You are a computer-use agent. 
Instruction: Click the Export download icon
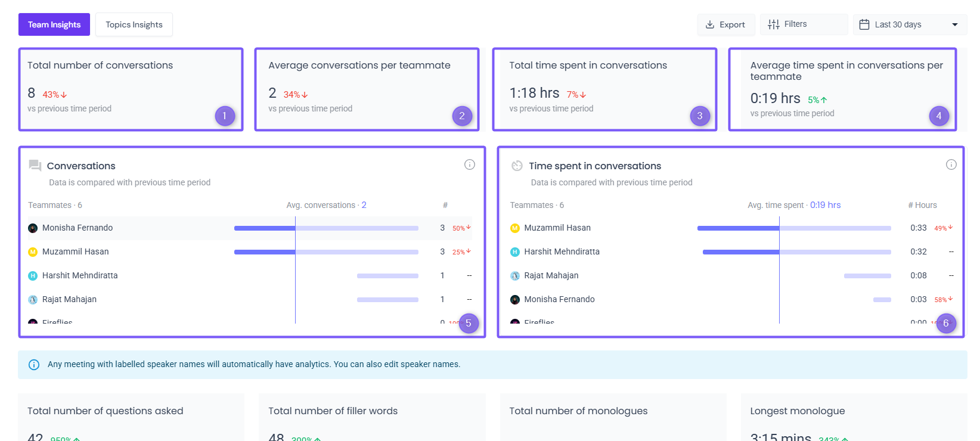coord(710,24)
